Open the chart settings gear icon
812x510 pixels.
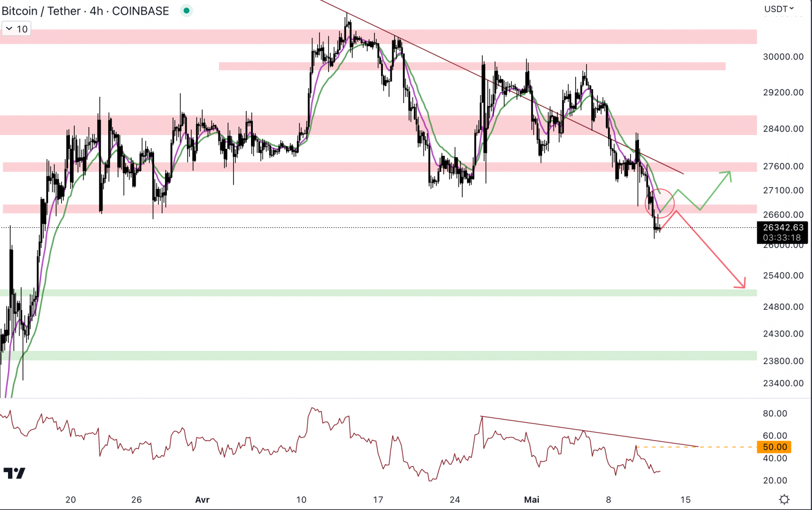(784, 499)
